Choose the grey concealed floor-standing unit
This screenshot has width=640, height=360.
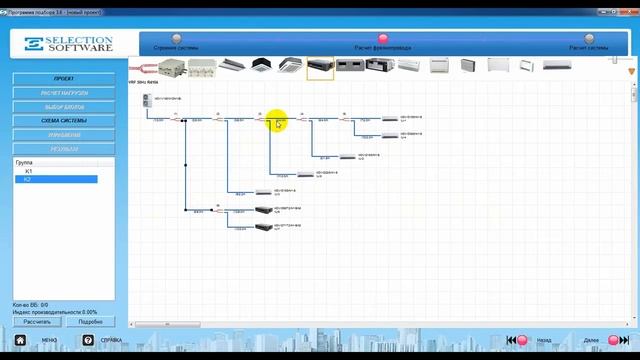[468, 65]
